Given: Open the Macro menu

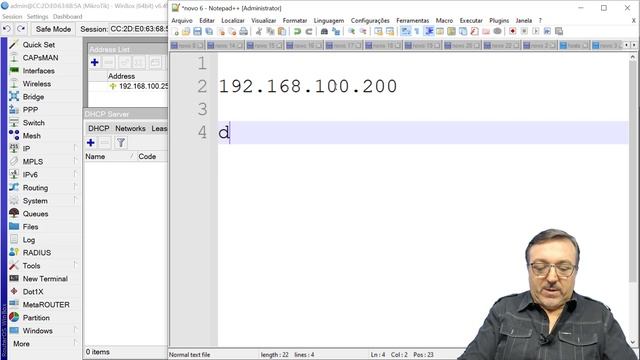Looking at the screenshot, I should pyautogui.click(x=444, y=20).
